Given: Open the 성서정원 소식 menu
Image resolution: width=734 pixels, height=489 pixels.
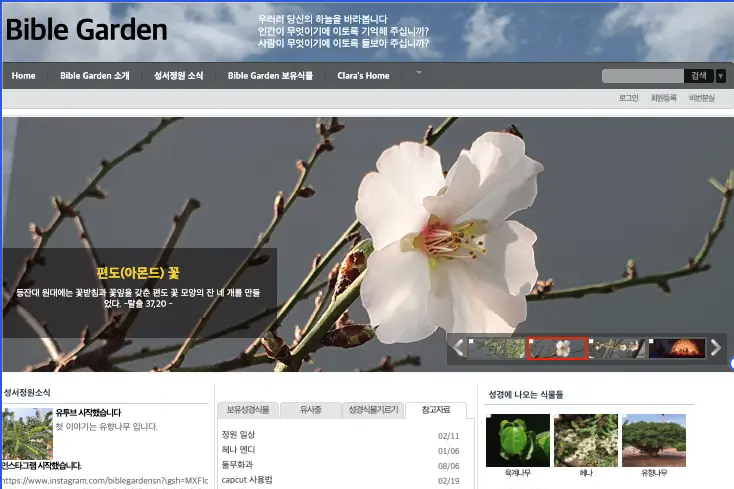Looking at the screenshot, I should coord(178,76).
